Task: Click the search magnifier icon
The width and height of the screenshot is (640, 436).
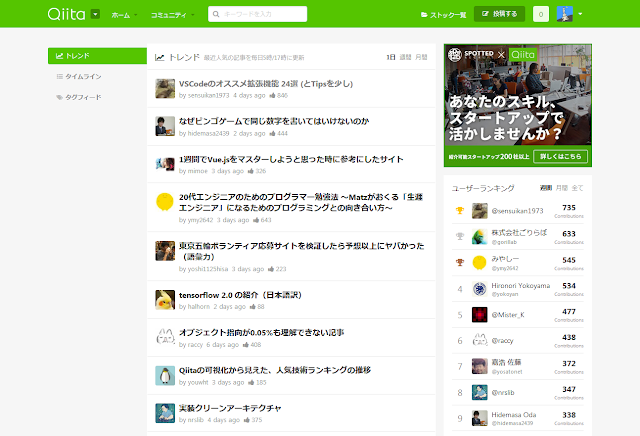Action: pos(216,14)
